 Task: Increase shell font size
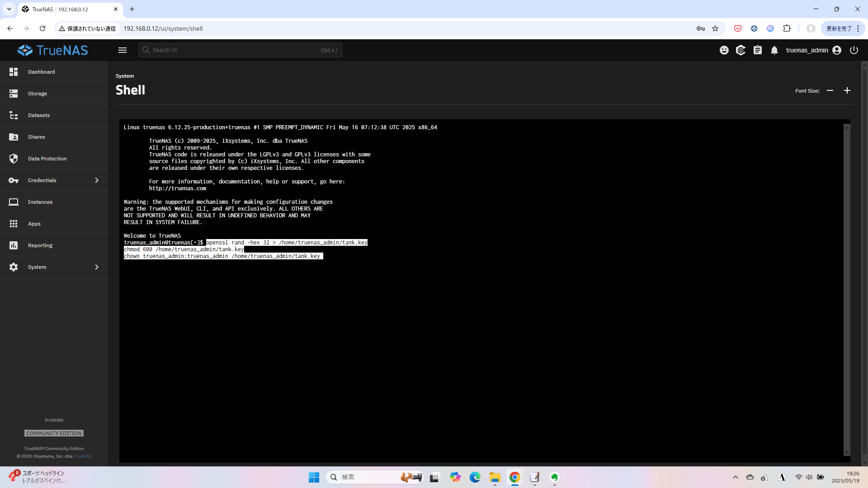847,90
